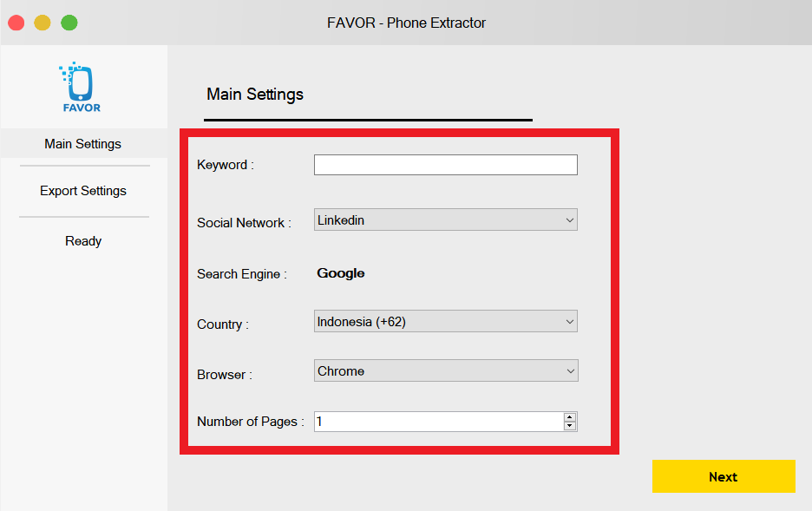Click the Main Settings page heading
The width and height of the screenshot is (812, 511).
click(x=255, y=95)
